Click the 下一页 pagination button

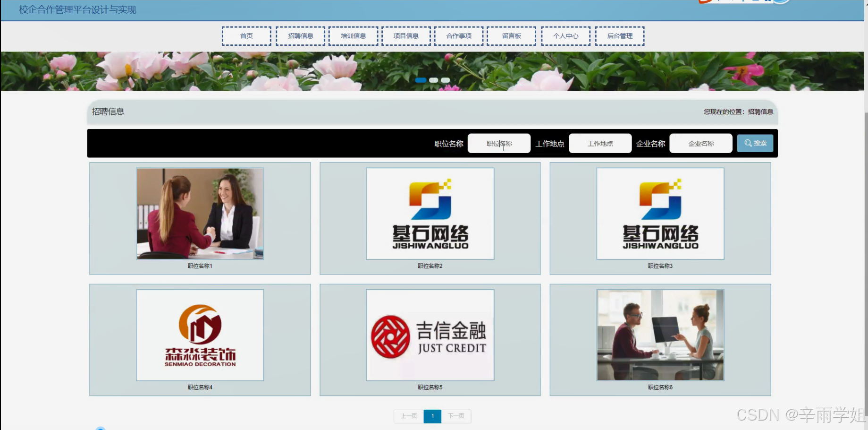click(456, 416)
